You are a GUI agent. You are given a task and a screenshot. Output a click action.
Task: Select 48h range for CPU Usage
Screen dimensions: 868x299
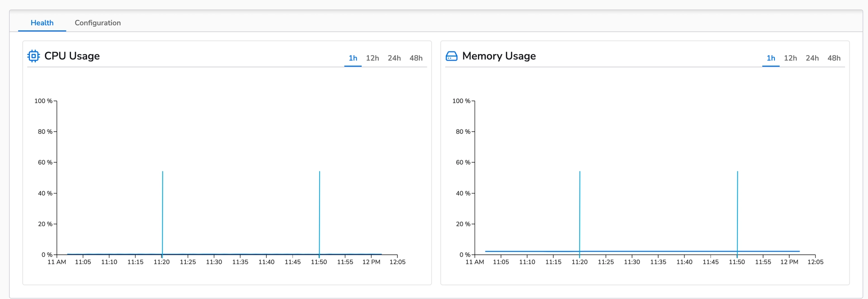coord(416,58)
